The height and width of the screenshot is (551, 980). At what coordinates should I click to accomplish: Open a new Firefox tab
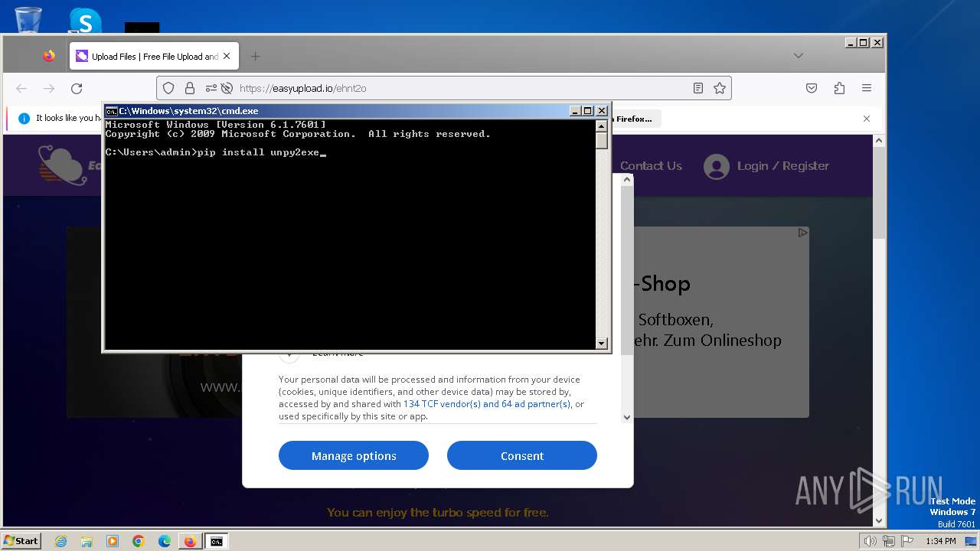pos(256,56)
